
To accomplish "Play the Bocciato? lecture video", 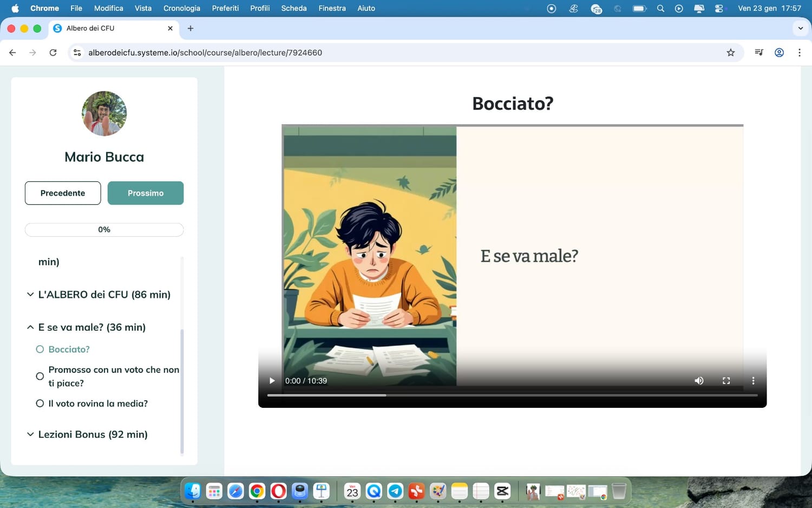I will click(272, 381).
